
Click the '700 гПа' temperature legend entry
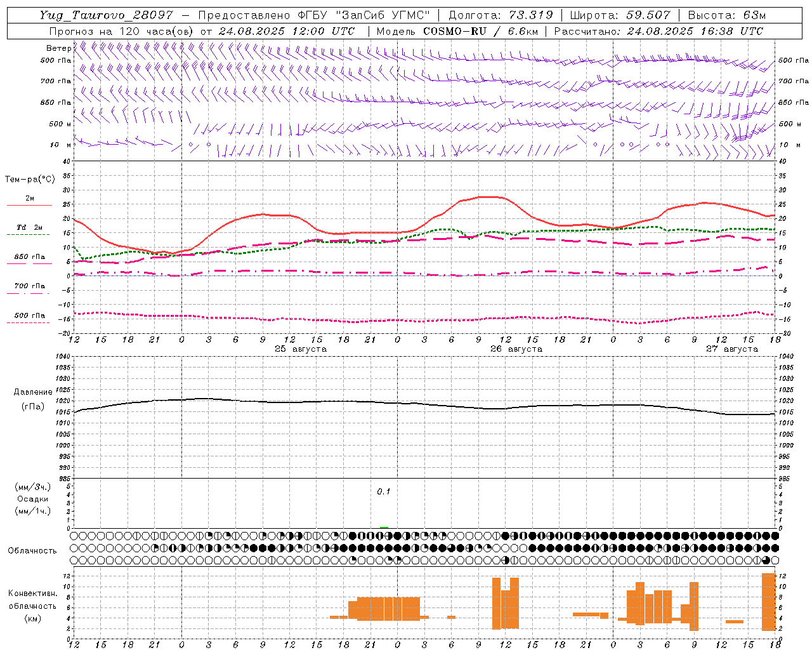click(x=30, y=286)
